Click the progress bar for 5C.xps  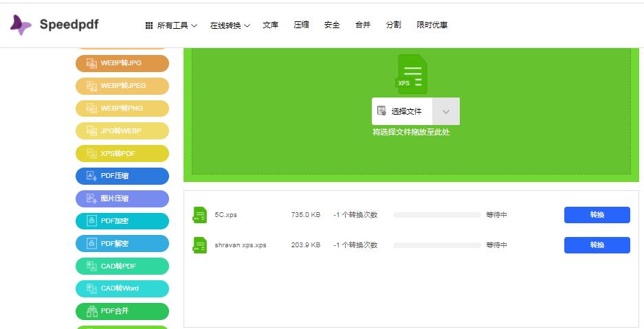[x=436, y=215]
